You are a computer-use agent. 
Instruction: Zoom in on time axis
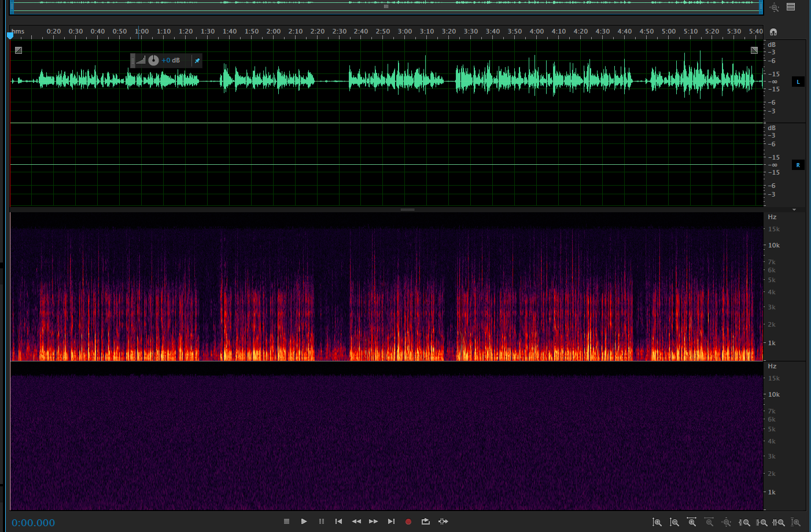[x=692, y=522]
